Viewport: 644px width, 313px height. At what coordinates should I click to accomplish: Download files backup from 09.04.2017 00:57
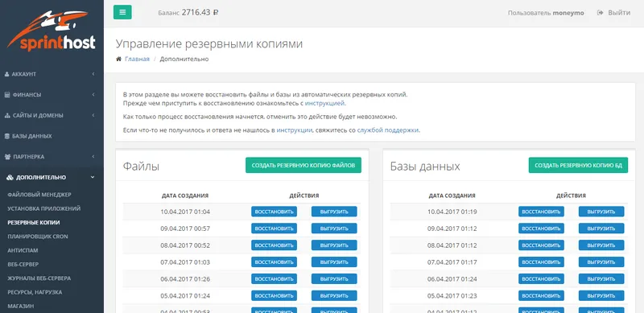pyautogui.click(x=334, y=229)
